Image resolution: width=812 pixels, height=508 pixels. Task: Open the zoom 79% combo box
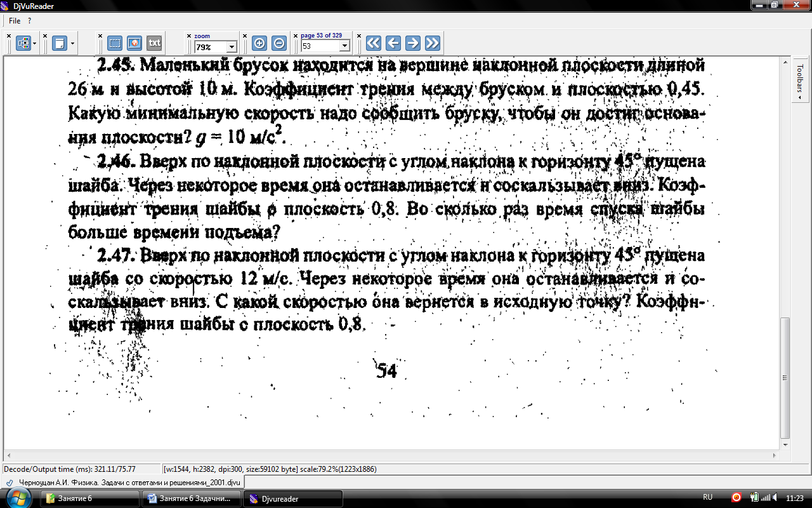215,46
